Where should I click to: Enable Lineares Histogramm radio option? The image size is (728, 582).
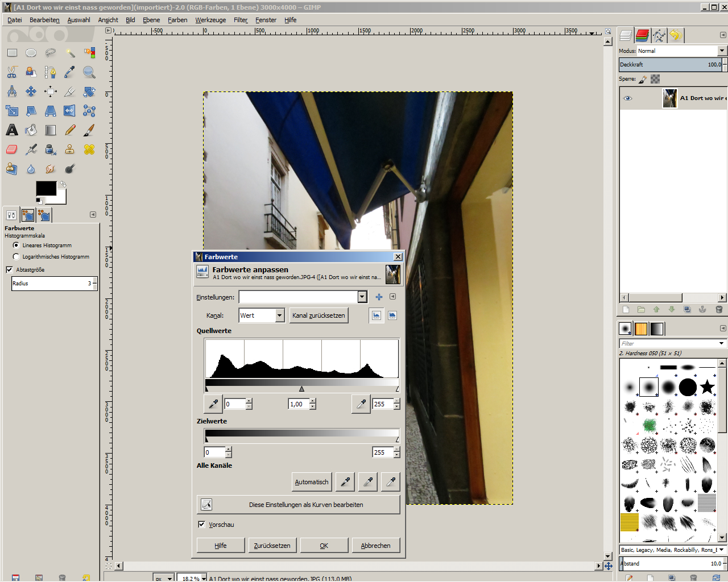(x=16, y=246)
